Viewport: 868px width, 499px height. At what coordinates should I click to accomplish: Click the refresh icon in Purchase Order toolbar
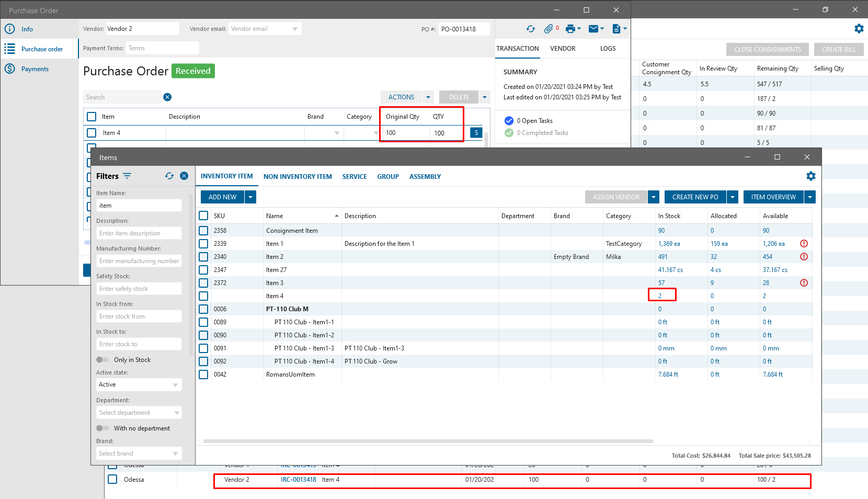(x=531, y=29)
